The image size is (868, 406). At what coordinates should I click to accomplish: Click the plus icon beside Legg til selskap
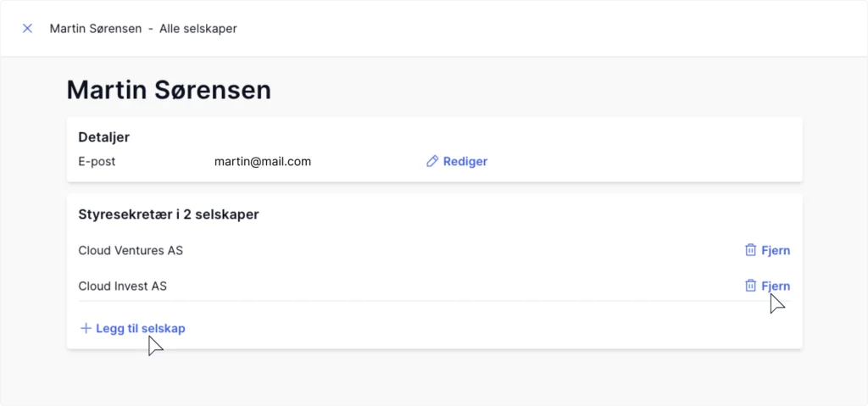coord(85,328)
